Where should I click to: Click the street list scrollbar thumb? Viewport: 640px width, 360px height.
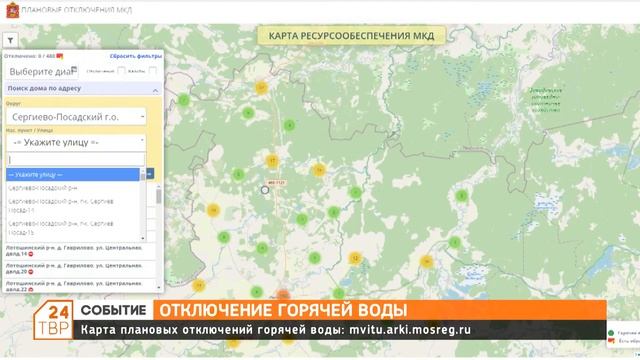tap(143, 176)
